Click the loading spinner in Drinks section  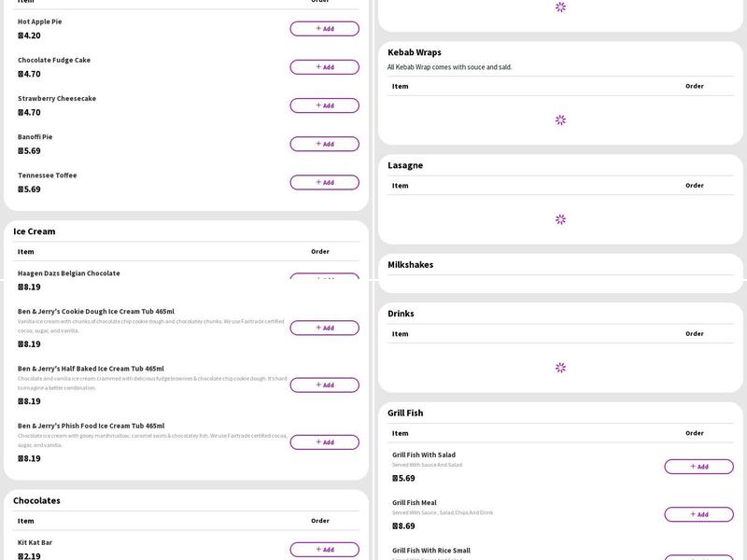pyautogui.click(x=560, y=368)
